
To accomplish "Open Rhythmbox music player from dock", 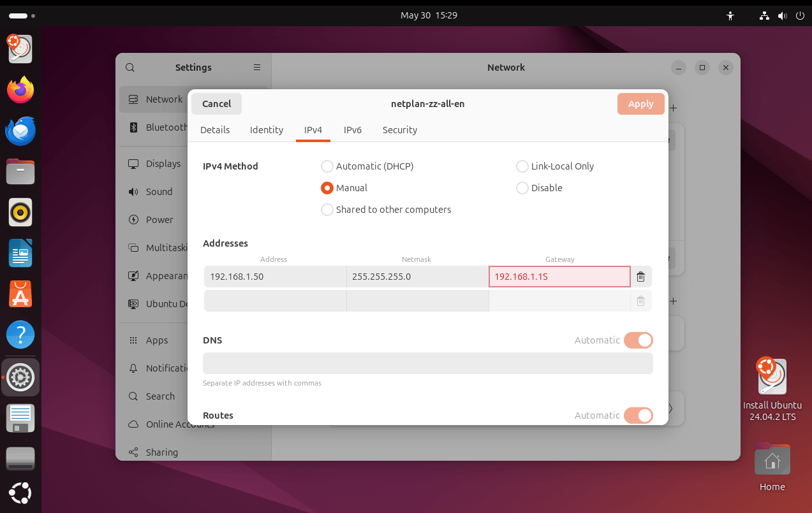I will click(20, 212).
